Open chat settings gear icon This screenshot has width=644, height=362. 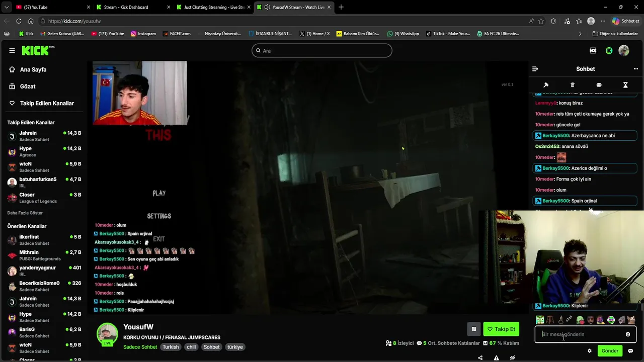pyautogui.click(x=590, y=351)
